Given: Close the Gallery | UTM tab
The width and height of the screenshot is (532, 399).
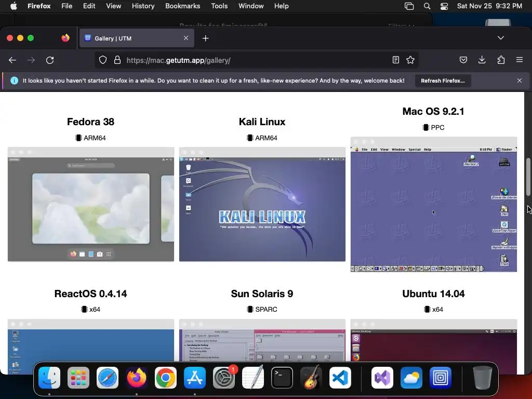Looking at the screenshot, I should point(186,38).
